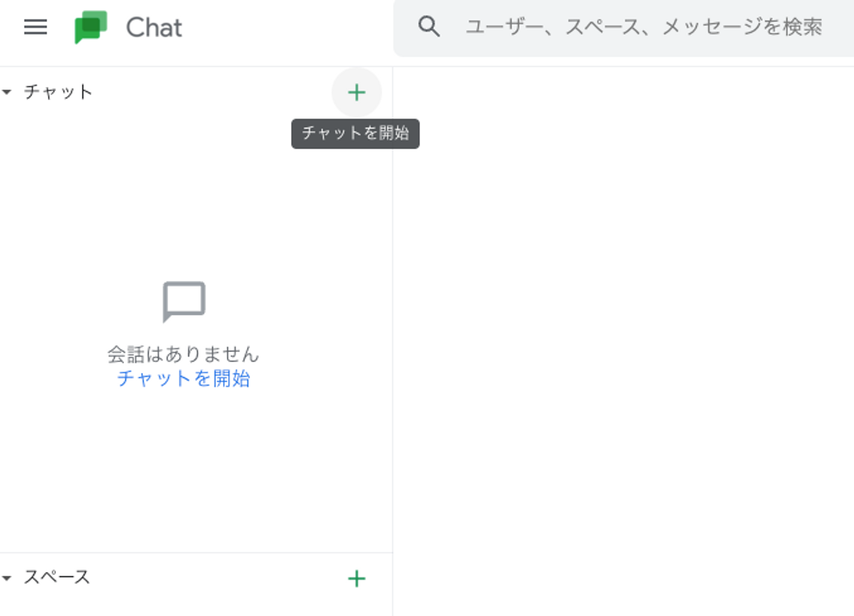Image resolution: width=854 pixels, height=616 pixels.
Task: Collapse the チャット section arrow
Action: [7, 93]
